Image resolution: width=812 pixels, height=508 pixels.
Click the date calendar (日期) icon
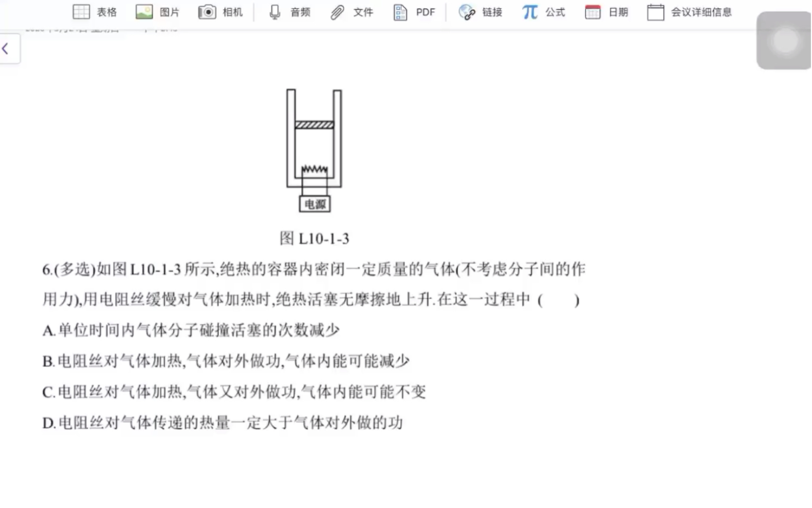[593, 12]
